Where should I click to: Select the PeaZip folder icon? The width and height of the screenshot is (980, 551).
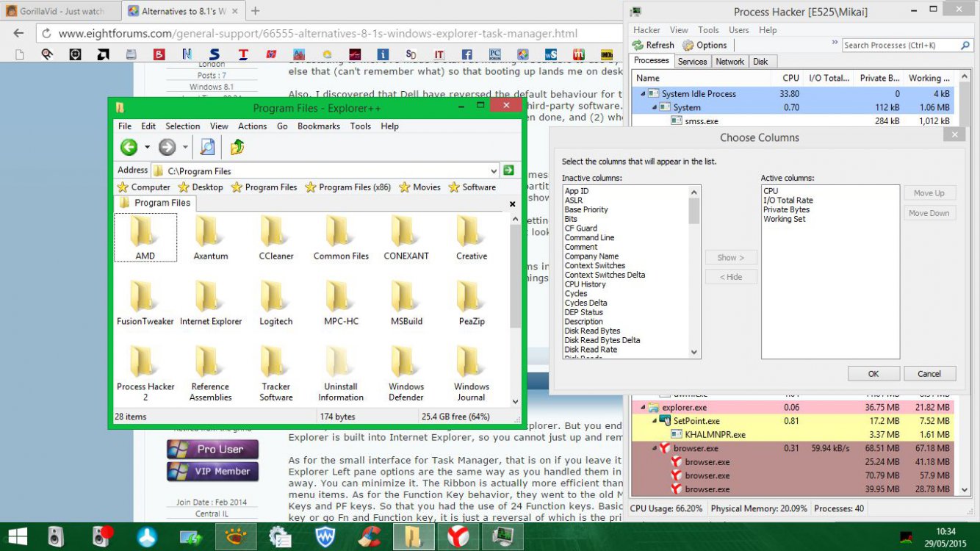tap(471, 296)
